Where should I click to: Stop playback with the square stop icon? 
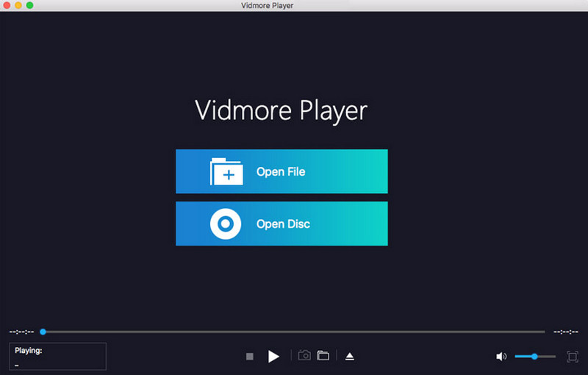[x=250, y=356]
